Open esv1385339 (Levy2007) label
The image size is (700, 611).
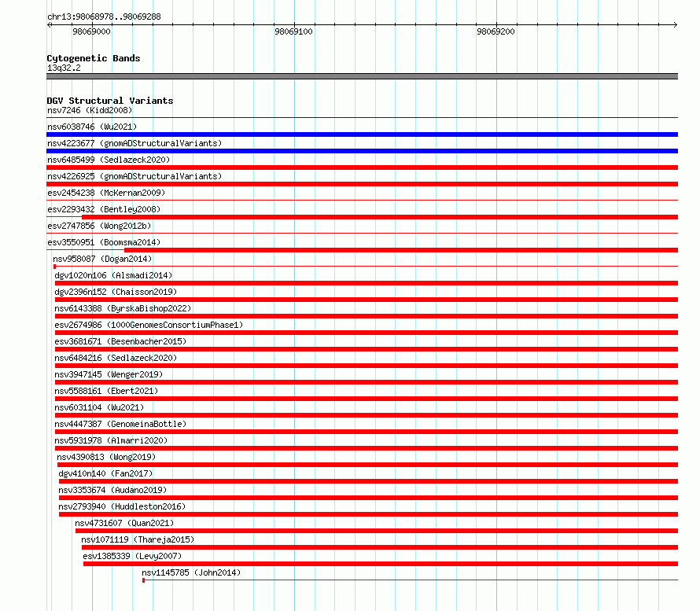point(133,556)
